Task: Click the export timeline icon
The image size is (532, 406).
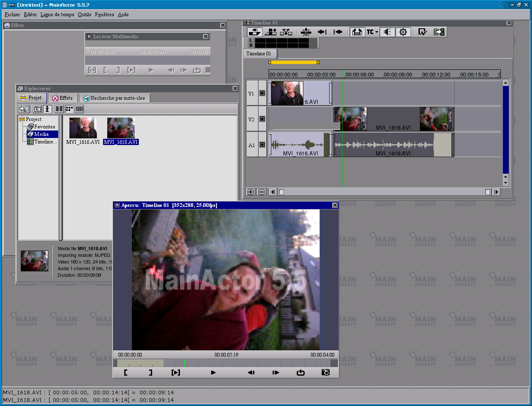Action: [x=439, y=32]
